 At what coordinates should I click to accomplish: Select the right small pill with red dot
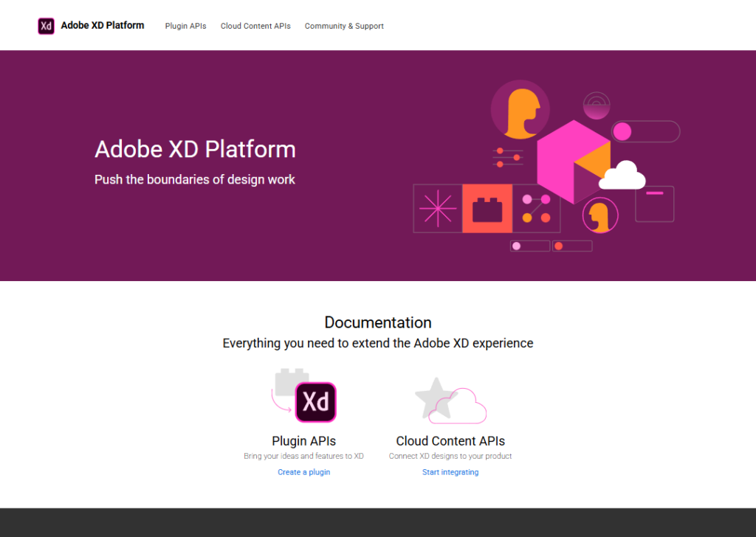pyautogui.click(x=572, y=245)
